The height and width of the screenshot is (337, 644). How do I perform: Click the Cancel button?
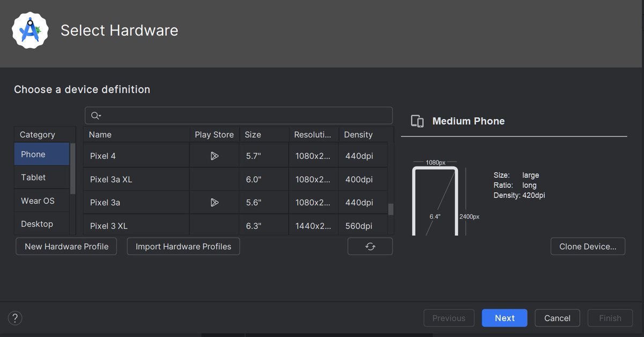[557, 318]
